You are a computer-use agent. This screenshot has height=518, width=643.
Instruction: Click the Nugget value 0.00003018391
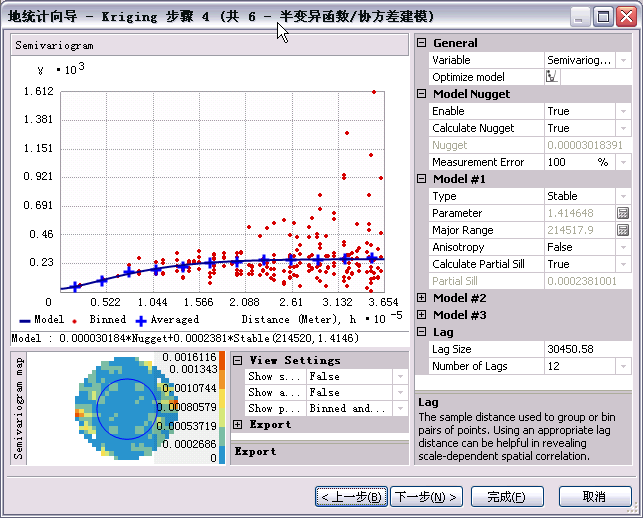point(585,145)
